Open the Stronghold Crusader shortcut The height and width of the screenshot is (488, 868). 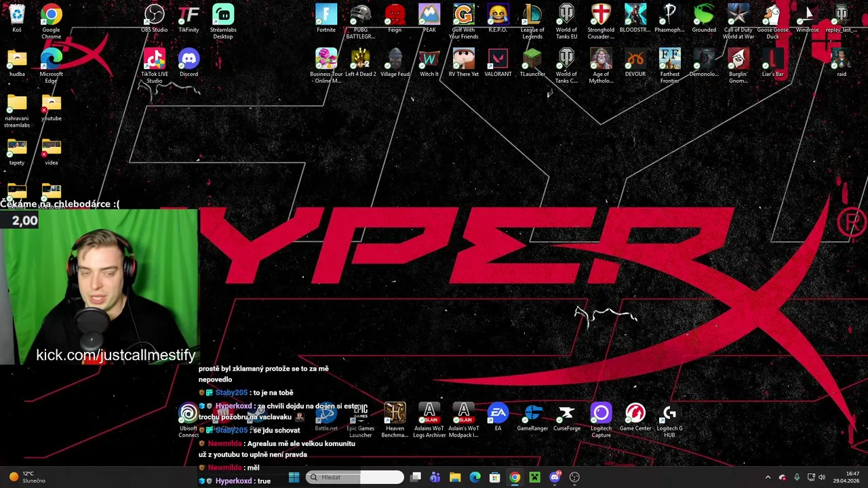(x=601, y=22)
